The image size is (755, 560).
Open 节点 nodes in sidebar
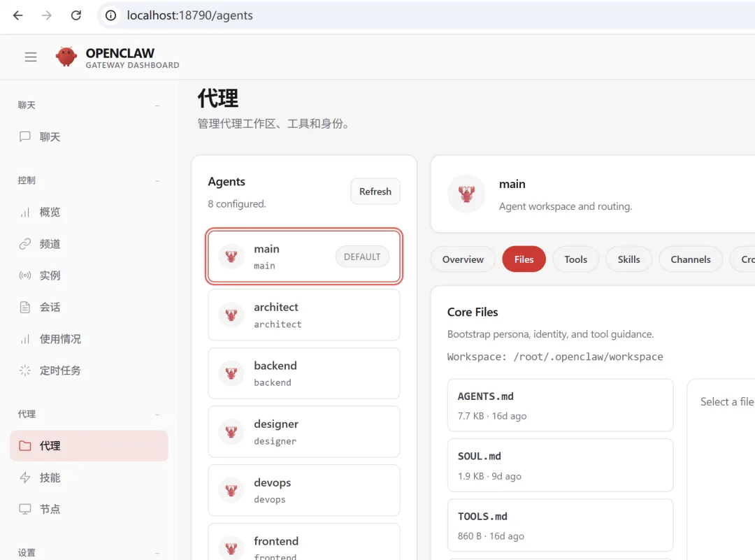click(89, 509)
